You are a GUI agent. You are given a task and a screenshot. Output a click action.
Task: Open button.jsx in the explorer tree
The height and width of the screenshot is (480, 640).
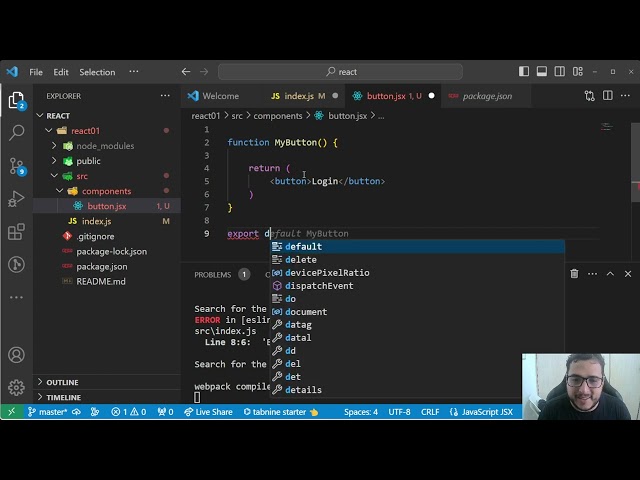click(107, 206)
